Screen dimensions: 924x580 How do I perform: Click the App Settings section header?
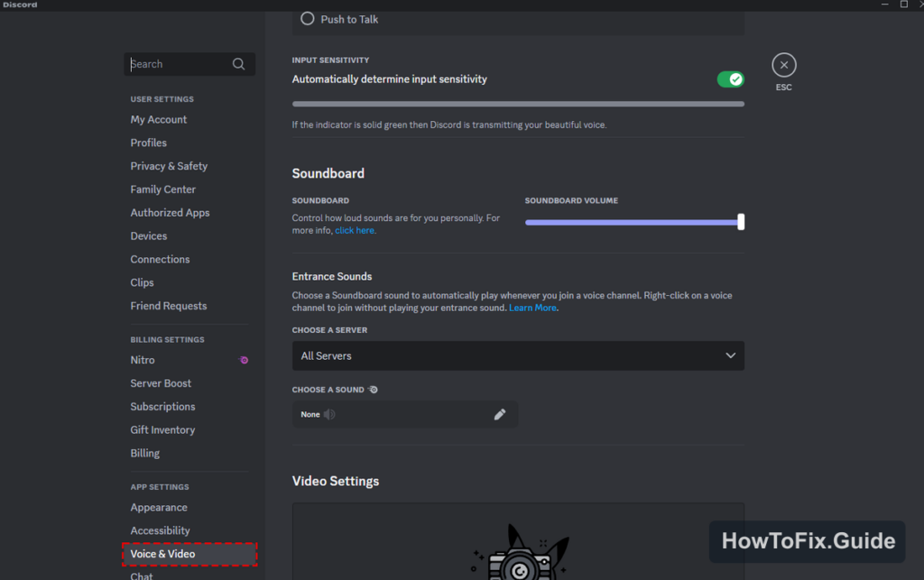click(160, 487)
